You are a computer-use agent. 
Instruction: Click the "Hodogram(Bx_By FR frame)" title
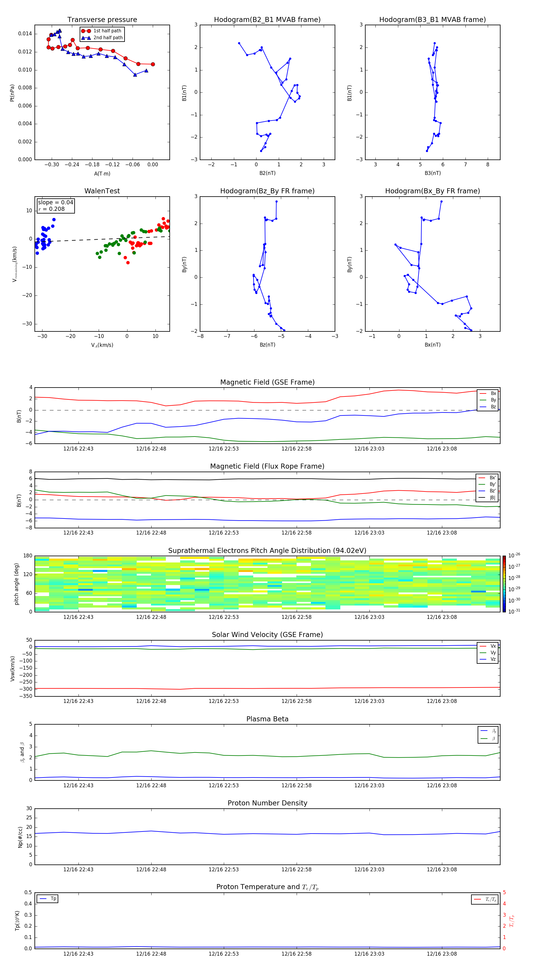432,191
